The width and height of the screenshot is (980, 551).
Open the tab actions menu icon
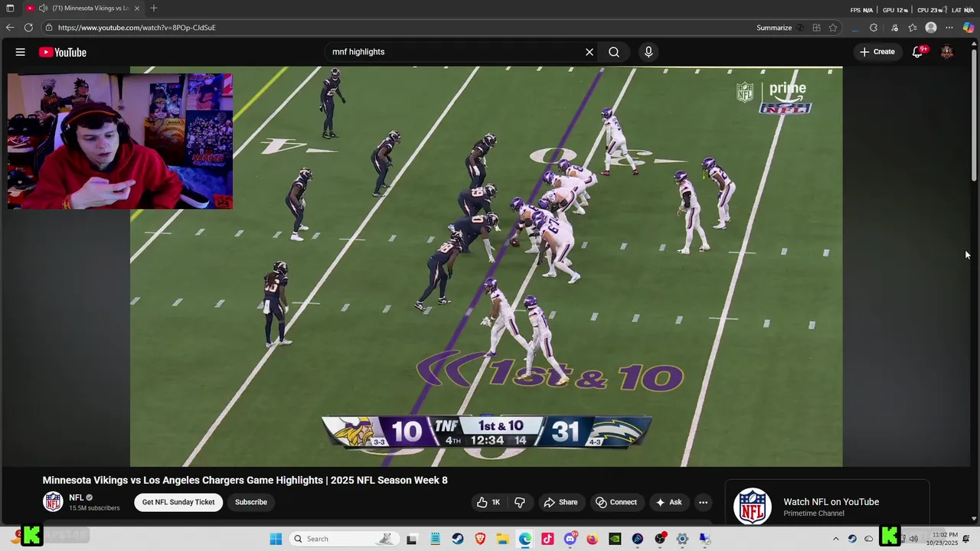pos(10,8)
